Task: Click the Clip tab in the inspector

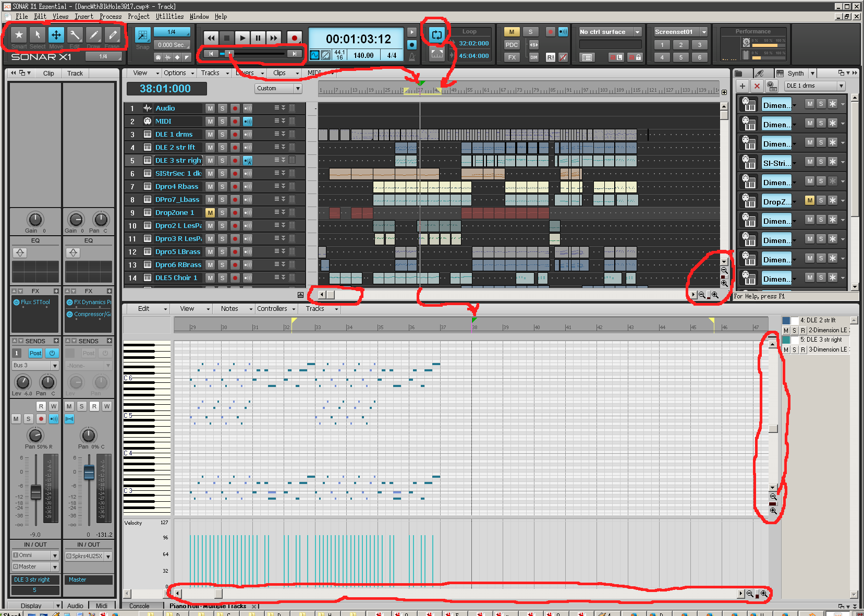Action: [x=48, y=74]
